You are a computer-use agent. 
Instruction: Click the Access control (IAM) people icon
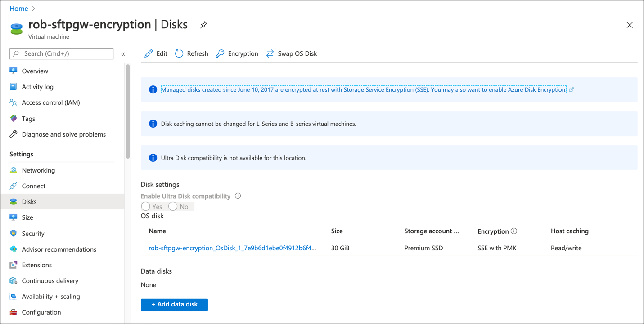click(x=14, y=102)
